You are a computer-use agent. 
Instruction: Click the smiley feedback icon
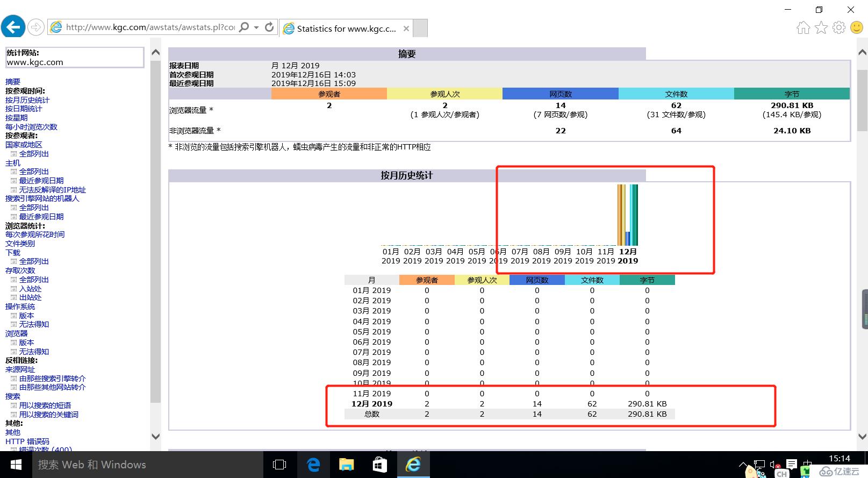(857, 27)
